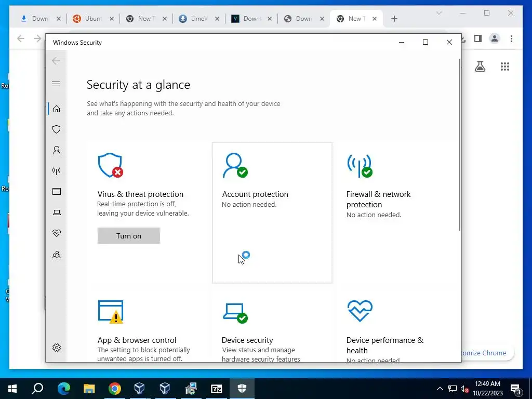Click the Account protection tile icon
532x399 pixels.
click(235, 165)
